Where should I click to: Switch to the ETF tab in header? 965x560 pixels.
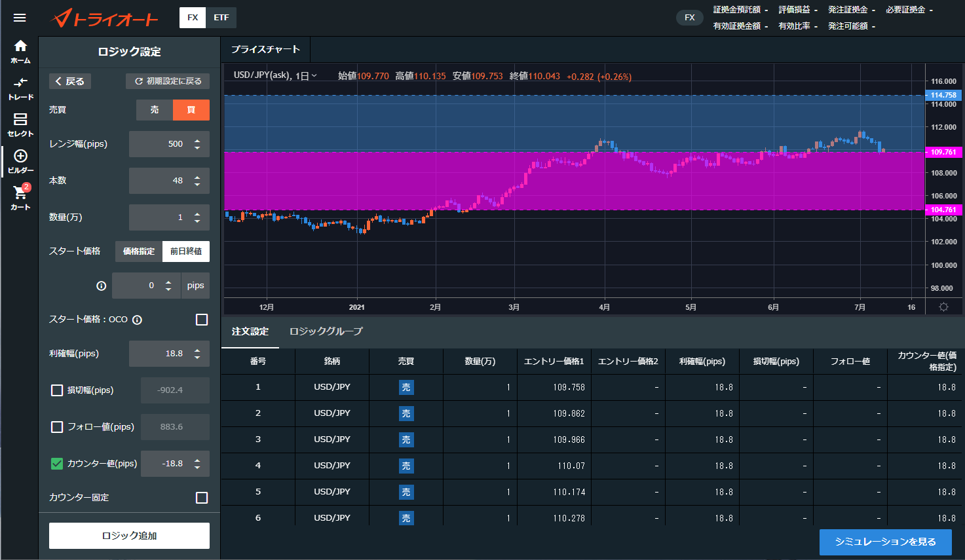[x=221, y=18]
